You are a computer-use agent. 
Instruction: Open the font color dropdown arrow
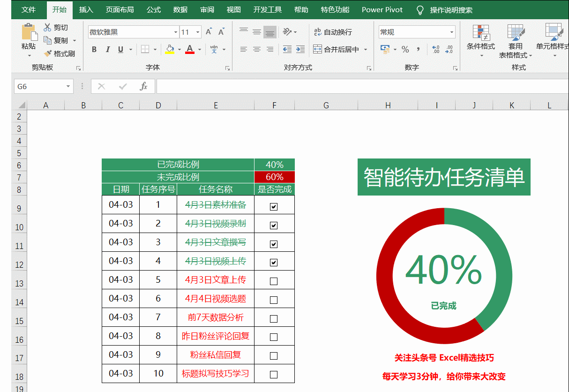coord(200,49)
